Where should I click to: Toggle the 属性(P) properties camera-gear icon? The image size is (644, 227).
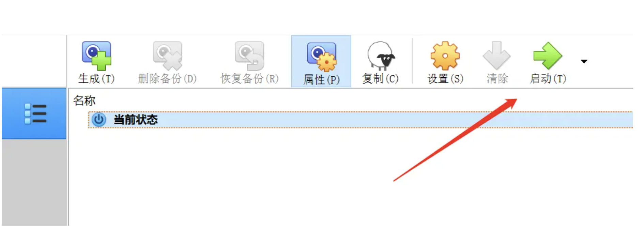(321, 57)
